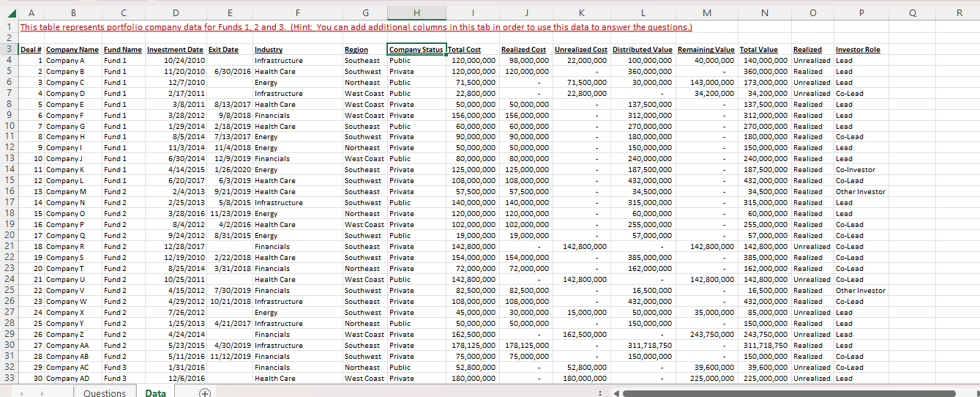Select row 1 header
Image resolution: width=980 pixels, height=397 pixels.
pos(10,27)
